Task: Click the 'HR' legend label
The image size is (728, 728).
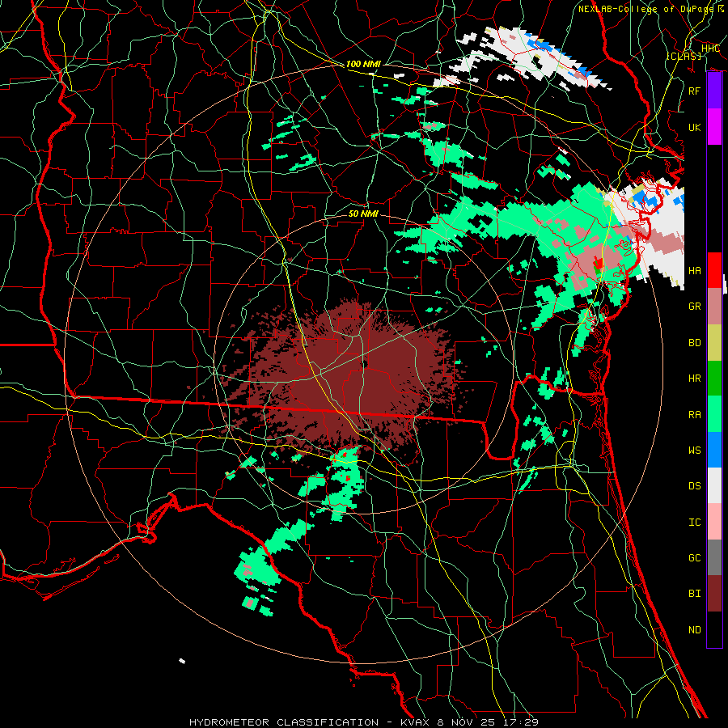Action: [x=694, y=379]
